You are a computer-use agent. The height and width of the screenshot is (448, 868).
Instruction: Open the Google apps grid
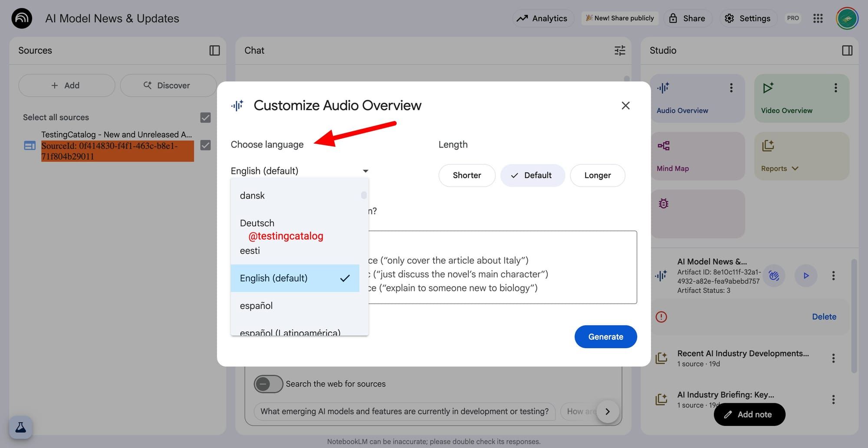(x=818, y=18)
